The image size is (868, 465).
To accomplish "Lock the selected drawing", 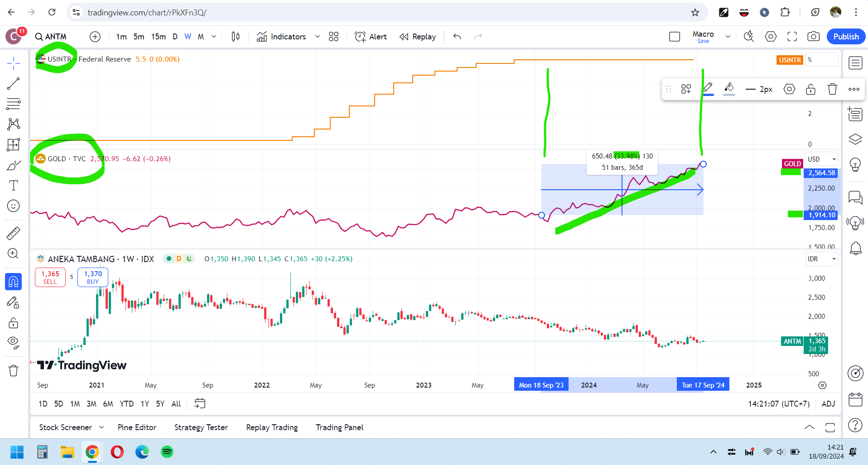I will click(810, 89).
